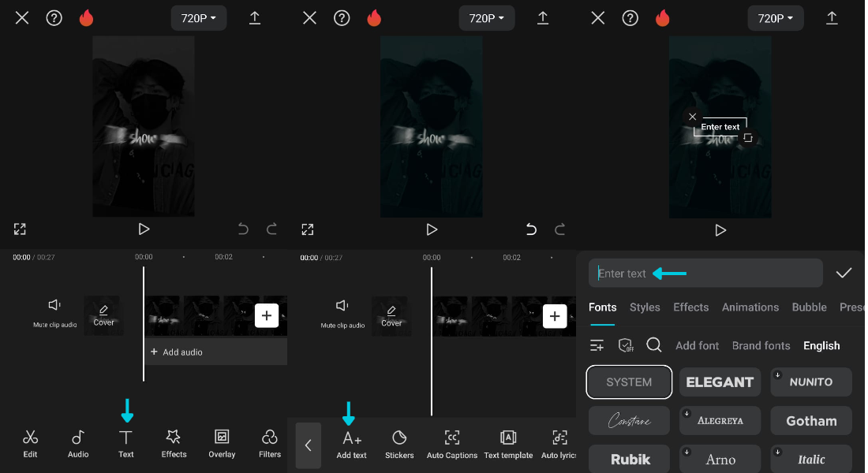This screenshot has width=868, height=473.
Task: Export the video in left screen
Action: coord(255,18)
